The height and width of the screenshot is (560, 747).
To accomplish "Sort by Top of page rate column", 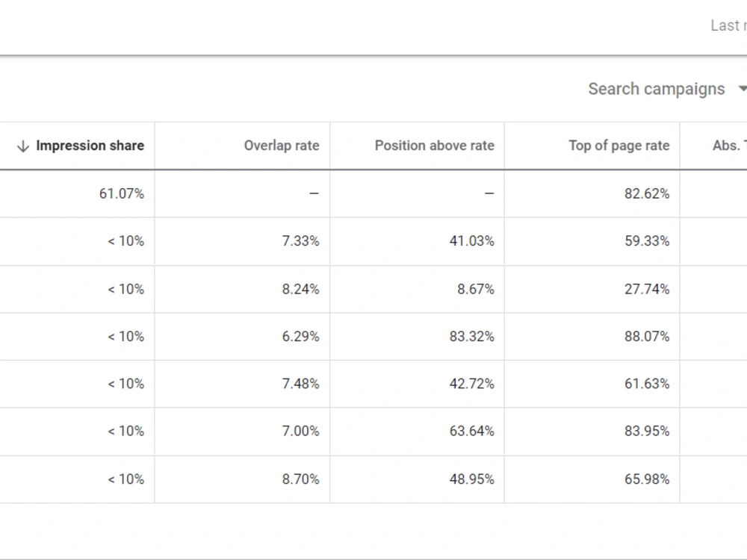I will [x=619, y=146].
